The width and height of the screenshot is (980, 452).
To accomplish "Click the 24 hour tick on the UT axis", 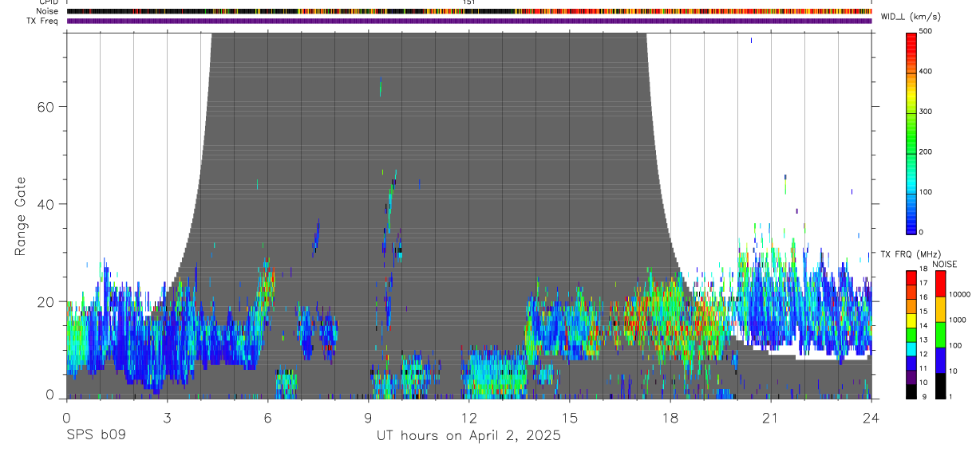I will (x=871, y=418).
